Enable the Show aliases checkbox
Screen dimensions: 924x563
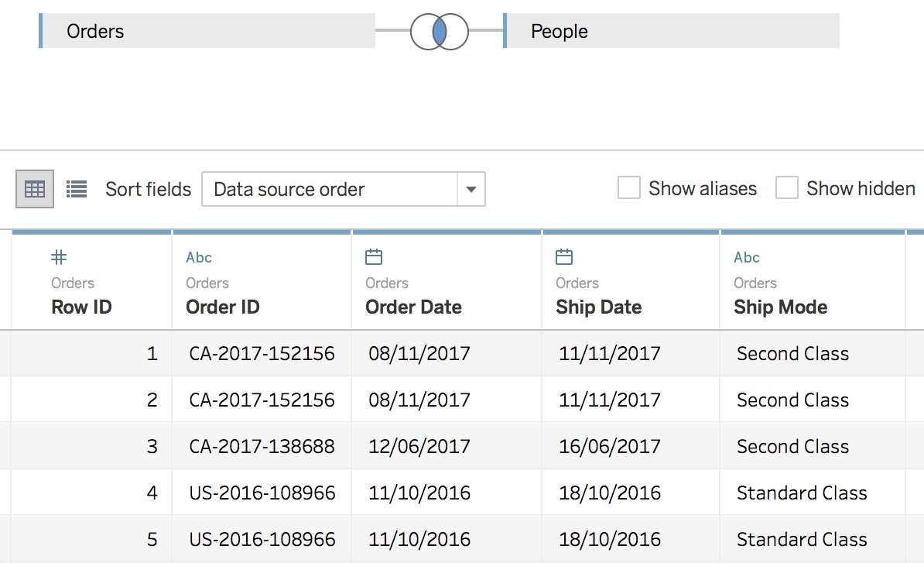pyautogui.click(x=629, y=188)
